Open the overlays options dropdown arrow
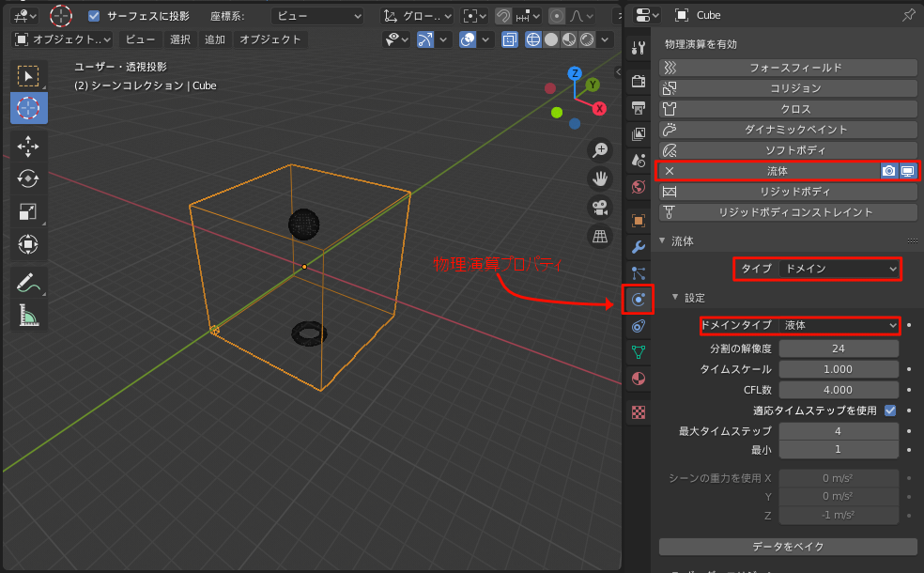The image size is (924, 573). click(485, 39)
